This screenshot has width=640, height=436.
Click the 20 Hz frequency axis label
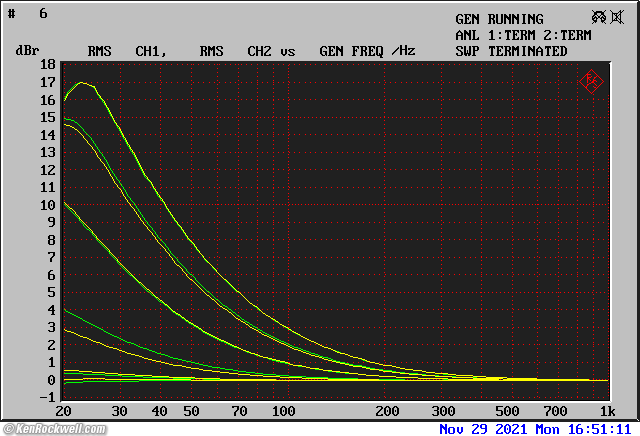(x=64, y=412)
